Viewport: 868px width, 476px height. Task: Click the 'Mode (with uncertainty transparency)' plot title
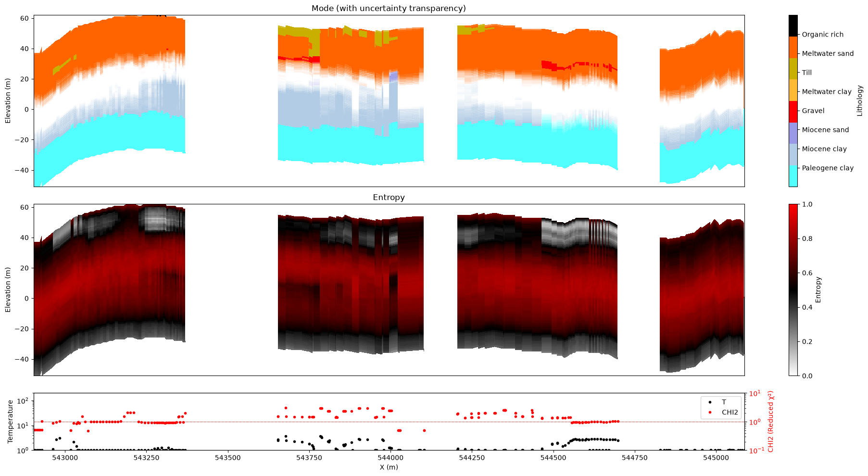coord(389,8)
